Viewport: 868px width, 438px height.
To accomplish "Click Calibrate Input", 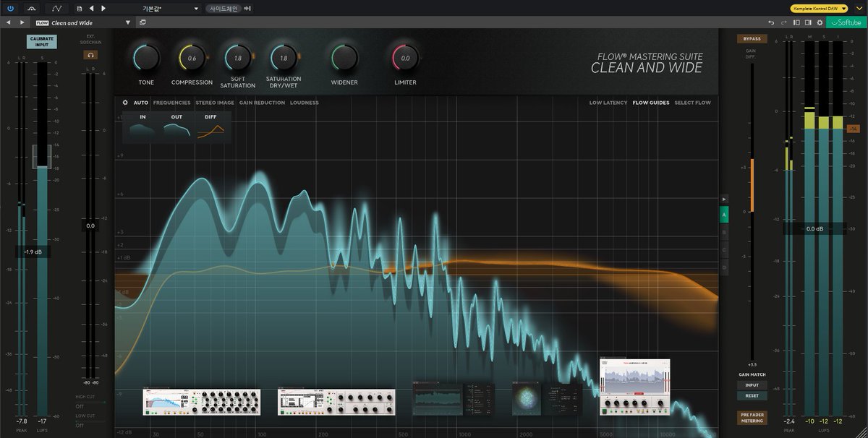I will [x=41, y=41].
